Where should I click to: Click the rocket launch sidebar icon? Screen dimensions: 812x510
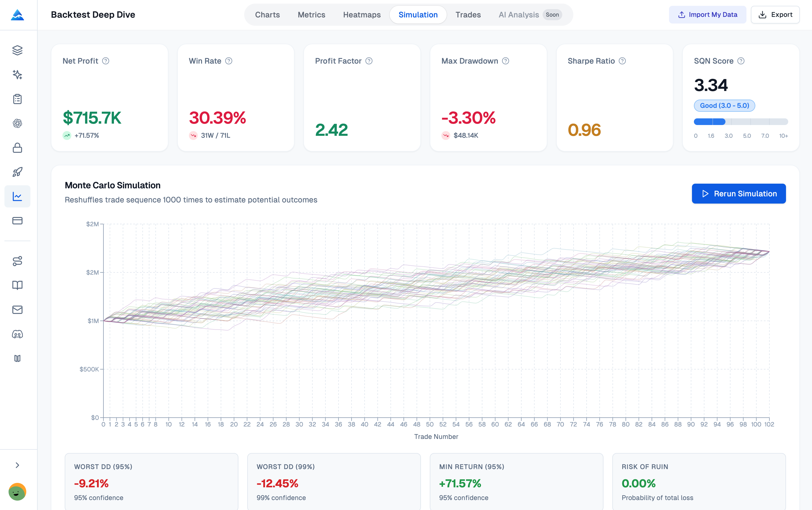point(17,172)
